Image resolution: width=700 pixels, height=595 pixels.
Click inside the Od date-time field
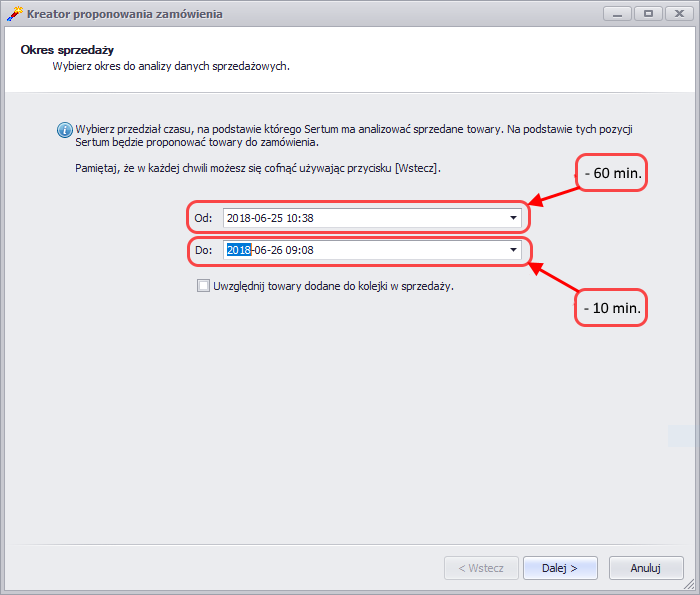click(x=360, y=217)
